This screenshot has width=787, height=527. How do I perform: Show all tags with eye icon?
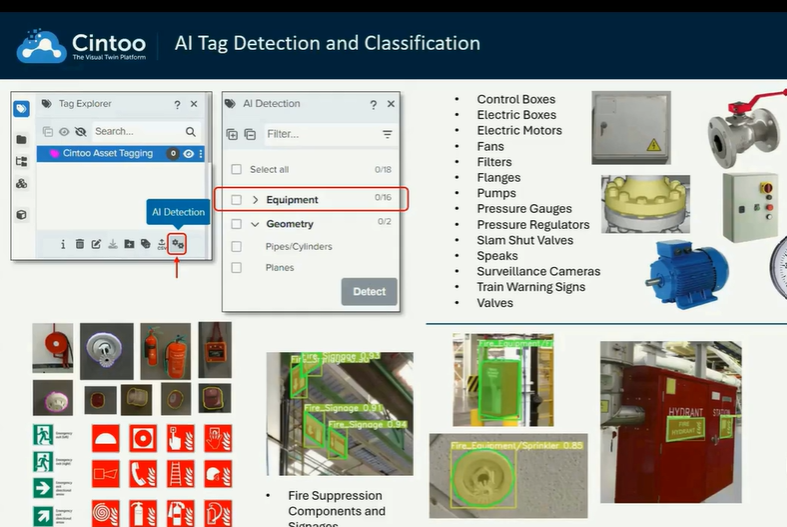pos(64,131)
